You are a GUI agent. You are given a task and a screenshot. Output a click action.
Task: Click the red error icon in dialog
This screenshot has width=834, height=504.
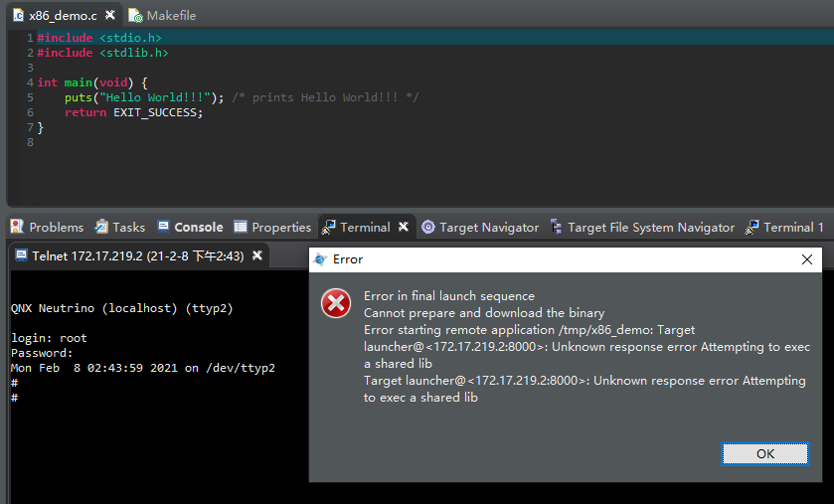pyautogui.click(x=336, y=303)
